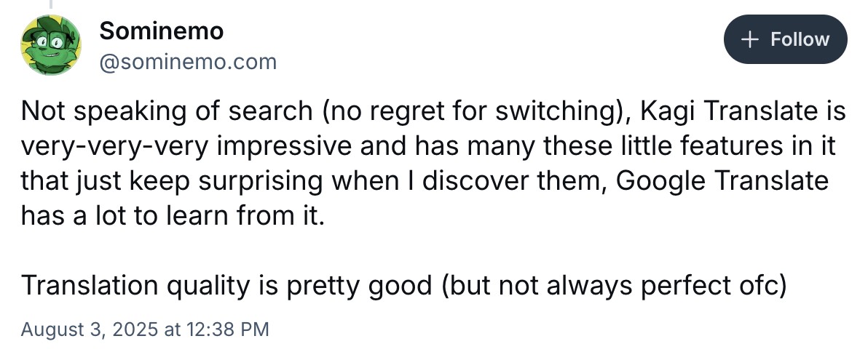Open the Sominemo display name profile
The width and height of the screenshot is (868, 352).
point(161,31)
